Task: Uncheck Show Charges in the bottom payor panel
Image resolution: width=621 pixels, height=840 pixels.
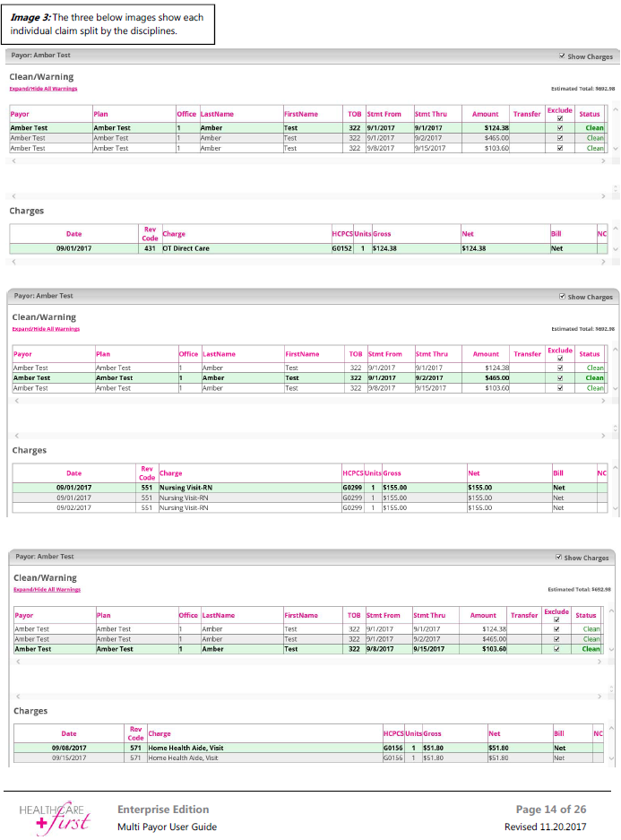Action: [x=558, y=558]
